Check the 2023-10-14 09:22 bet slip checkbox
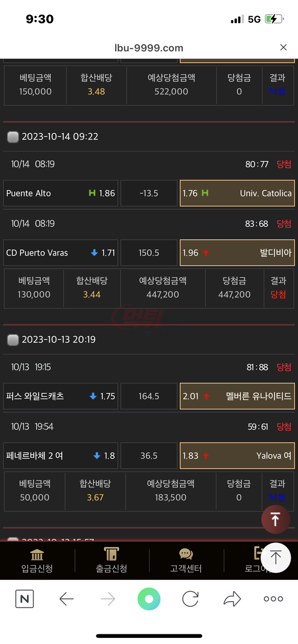This screenshot has height=644, width=298. [x=13, y=137]
